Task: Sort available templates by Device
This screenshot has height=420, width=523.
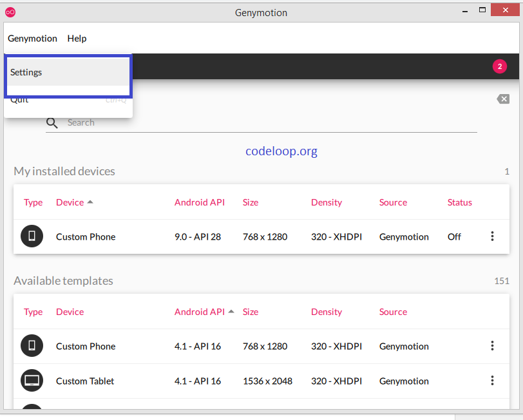Action: click(x=70, y=312)
